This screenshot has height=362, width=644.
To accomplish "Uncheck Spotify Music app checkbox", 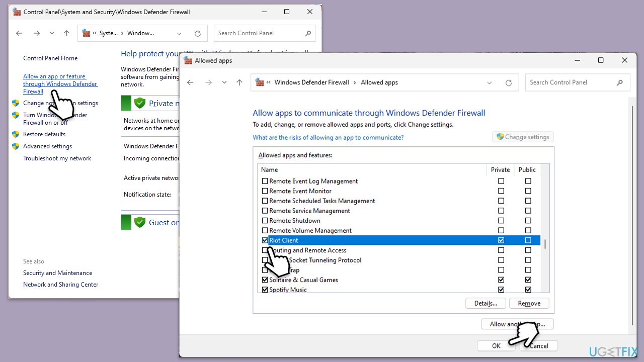I will pos(265,290).
